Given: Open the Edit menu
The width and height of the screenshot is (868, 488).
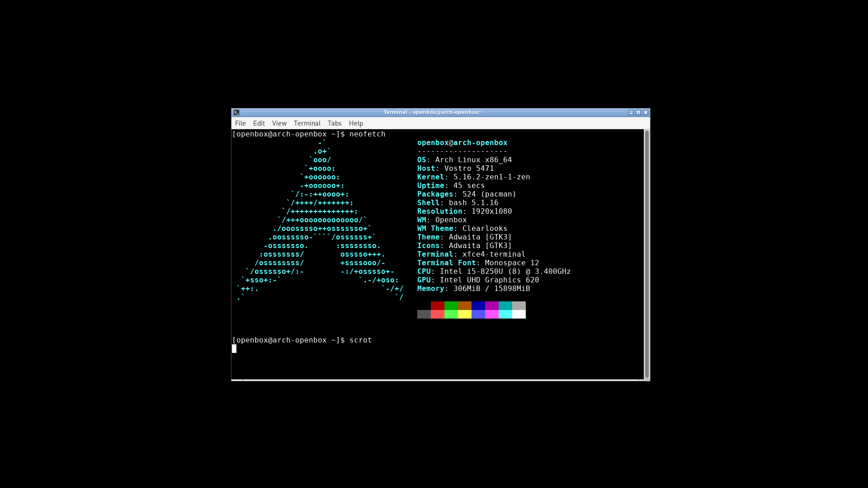Looking at the screenshot, I should [x=259, y=123].
